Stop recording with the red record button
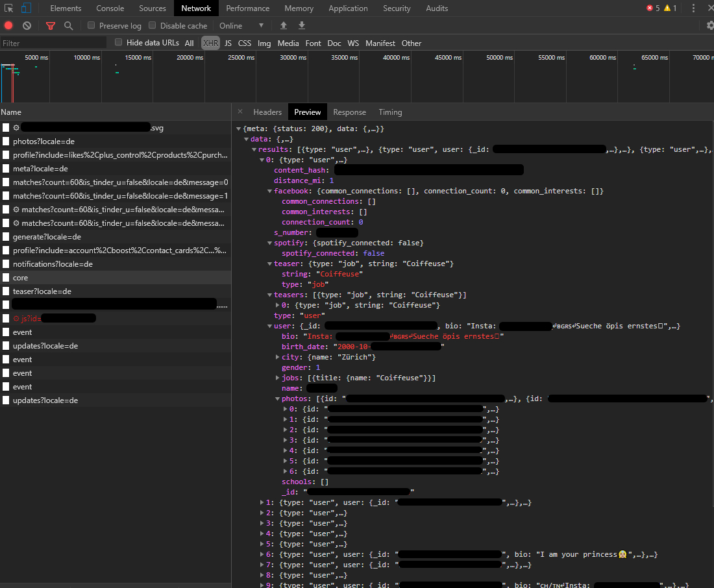The image size is (714, 588). pyautogui.click(x=8, y=26)
